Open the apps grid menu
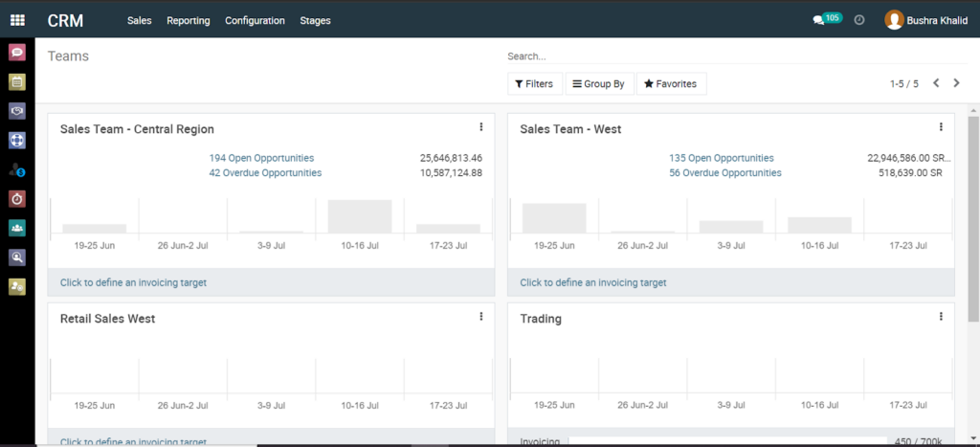The image size is (980, 447). pyautogui.click(x=17, y=20)
